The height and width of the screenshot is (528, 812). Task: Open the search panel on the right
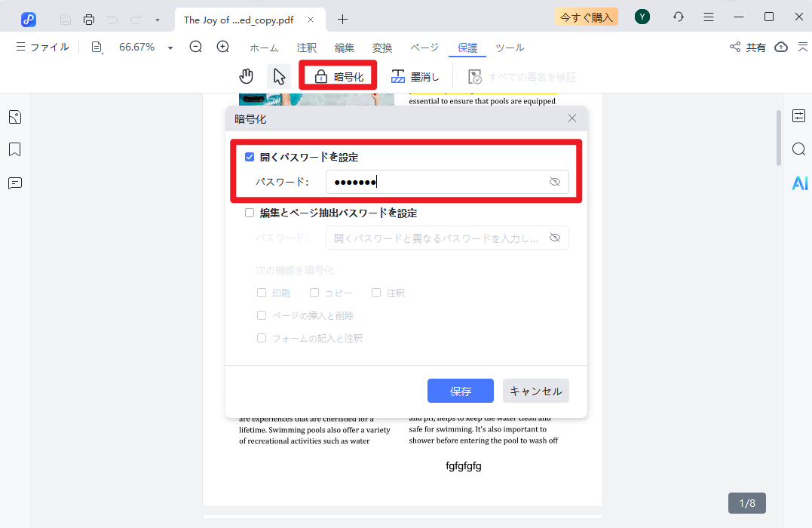[x=798, y=149]
